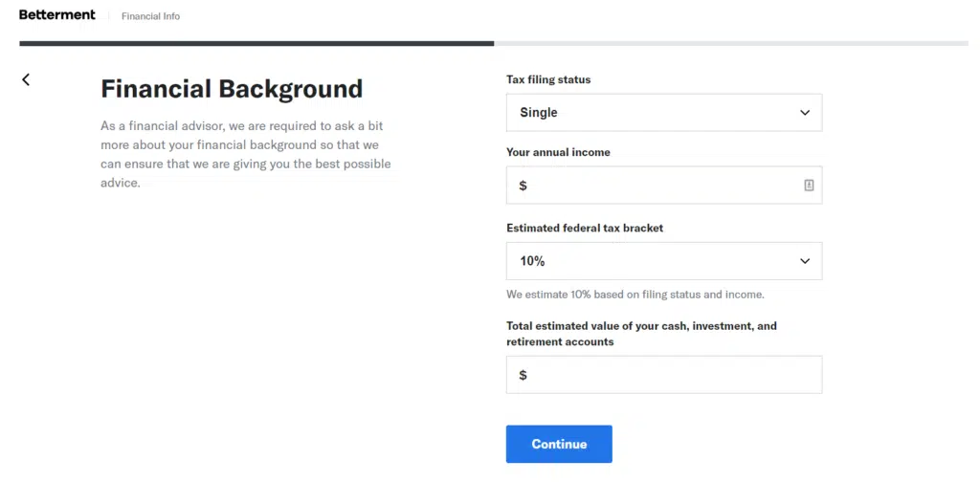Open the dropdown showing 'Single'

pos(663,113)
